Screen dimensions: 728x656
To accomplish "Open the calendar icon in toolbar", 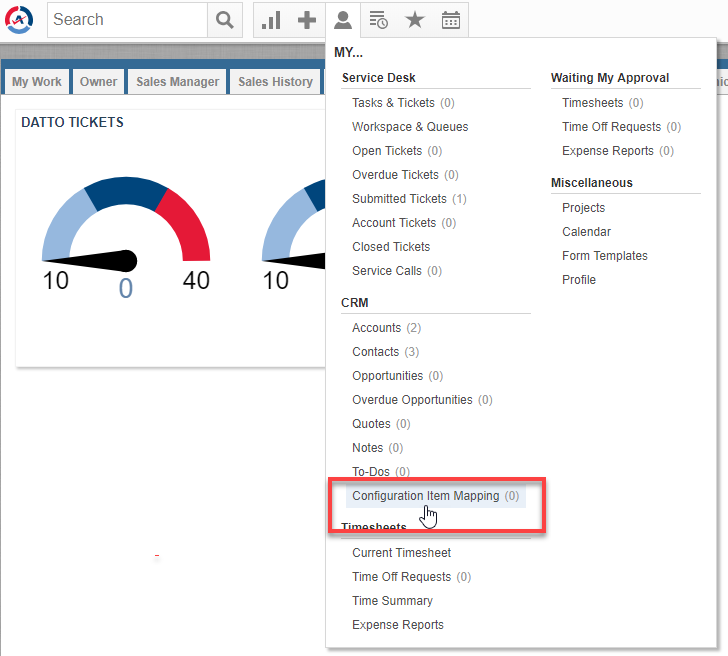I will (x=451, y=20).
